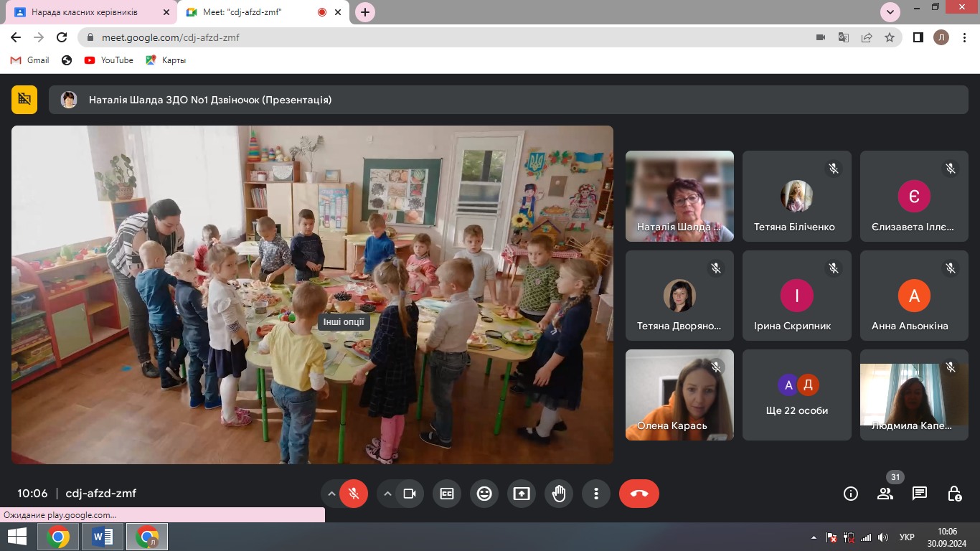Open a new browser tab
The width and height of the screenshot is (980, 551).
tap(365, 12)
